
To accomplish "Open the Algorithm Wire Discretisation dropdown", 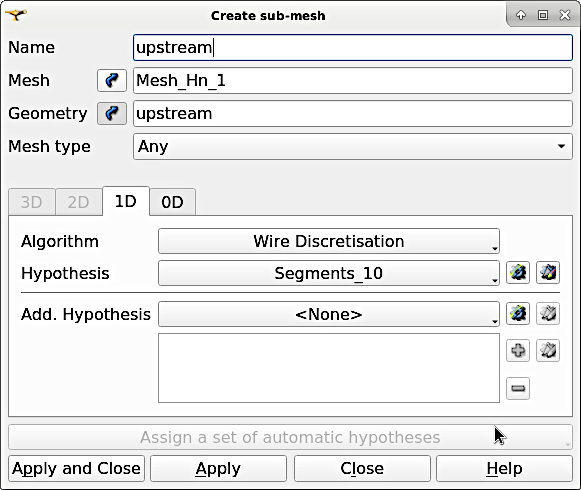I will [329, 241].
